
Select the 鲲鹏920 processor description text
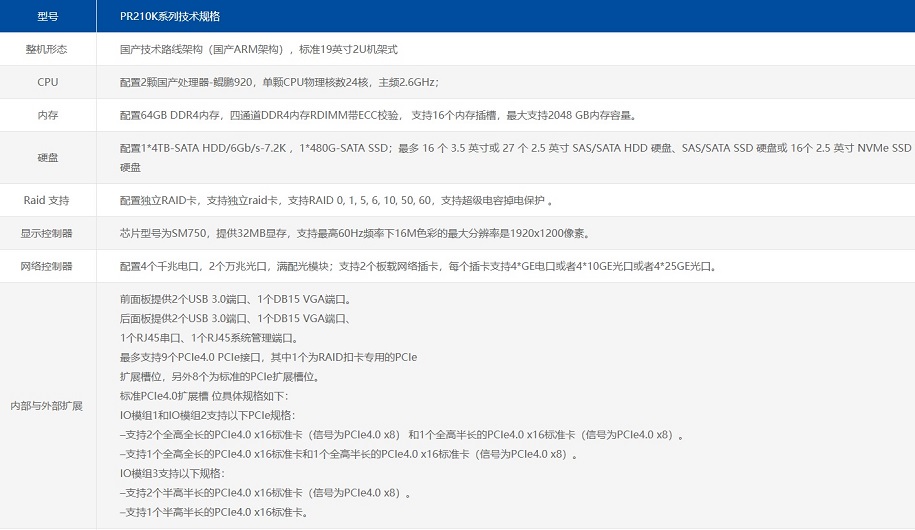280,82
